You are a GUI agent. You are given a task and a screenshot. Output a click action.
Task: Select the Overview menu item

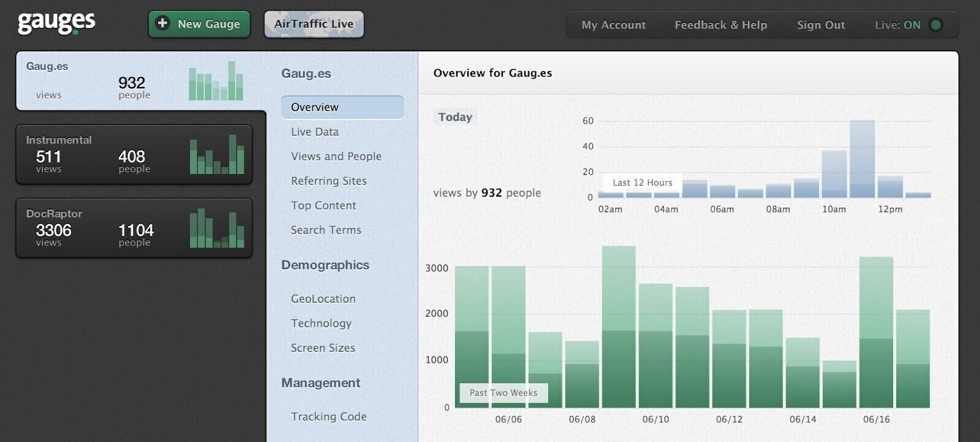(x=342, y=107)
